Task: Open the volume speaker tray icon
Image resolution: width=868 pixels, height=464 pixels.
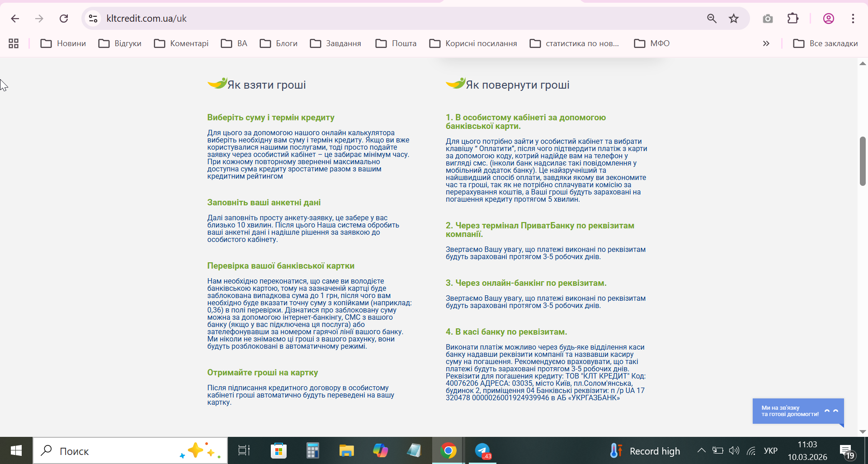Action: (x=734, y=450)
